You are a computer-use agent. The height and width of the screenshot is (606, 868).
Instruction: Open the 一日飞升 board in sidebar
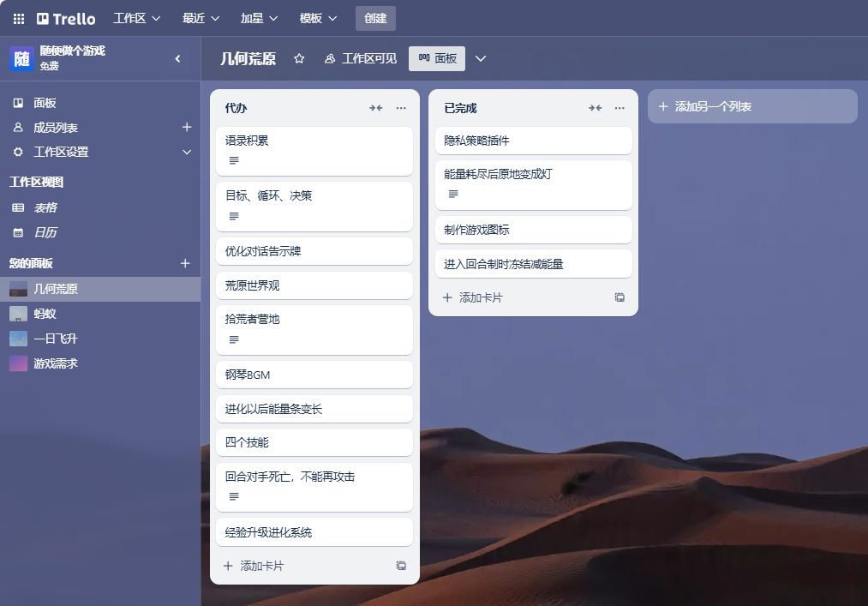click(x=100, y=339)
